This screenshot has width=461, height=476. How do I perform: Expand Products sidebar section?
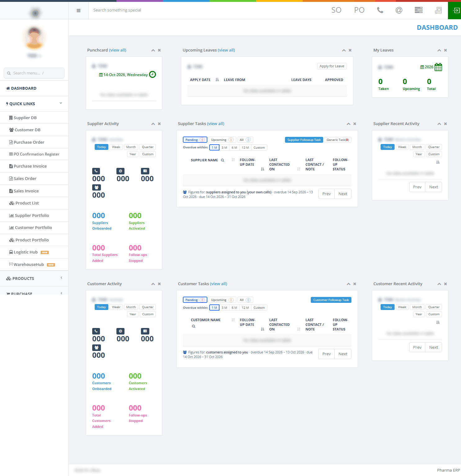(34, 278)
